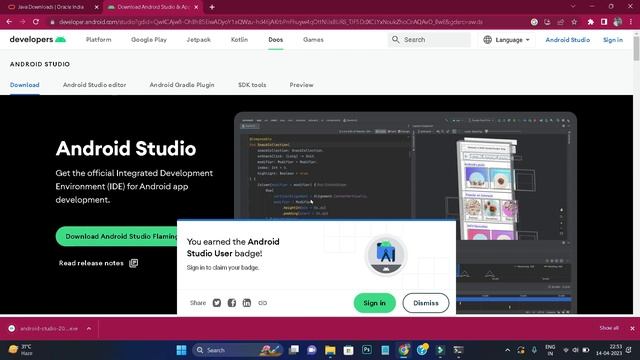Switch to the Java Downloads Oracle tab
This screenshot has width=640, height=360.
pos(51,7)
